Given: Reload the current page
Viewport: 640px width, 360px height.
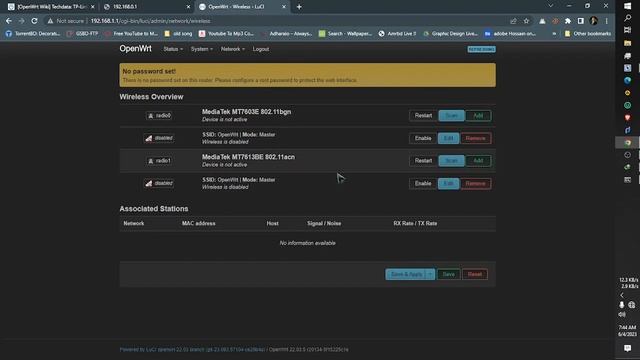Looking at the screenshot, I should point(34,21).
